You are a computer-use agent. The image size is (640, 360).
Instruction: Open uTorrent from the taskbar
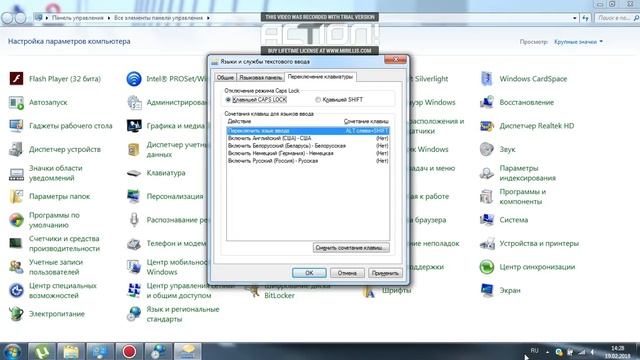[41, 351]
